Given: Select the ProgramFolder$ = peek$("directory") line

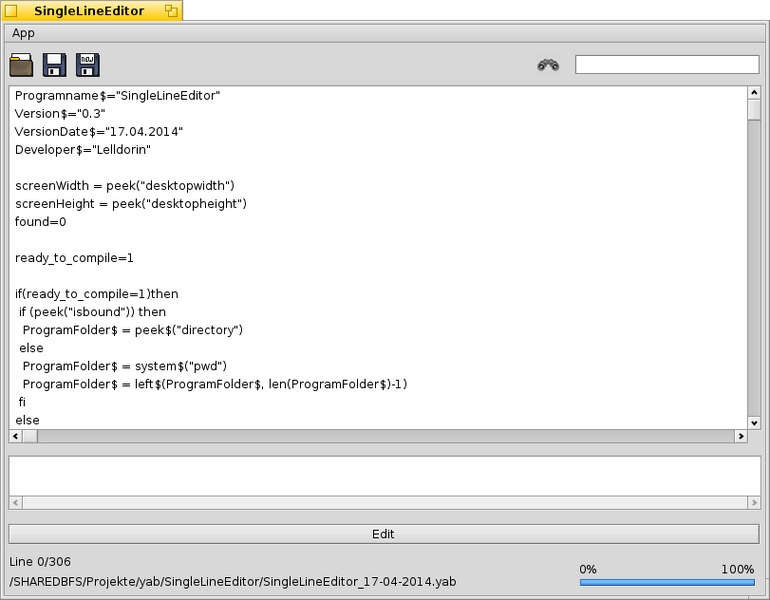Looking at the screenshot, I should 133,330.
